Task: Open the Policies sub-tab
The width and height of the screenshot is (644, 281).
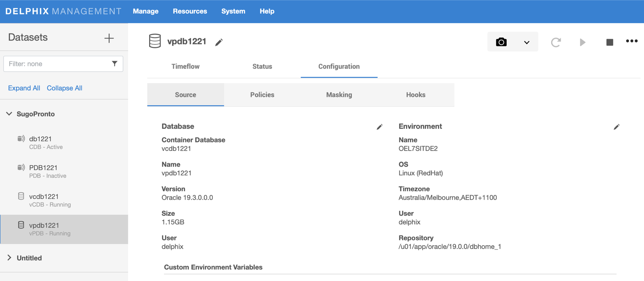Action: [262, 95]
